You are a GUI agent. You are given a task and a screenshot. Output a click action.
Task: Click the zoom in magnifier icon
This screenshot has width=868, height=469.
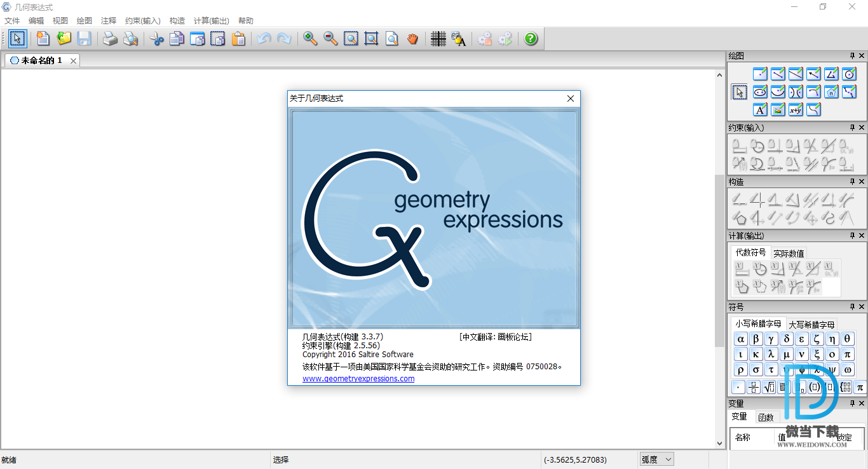310,39
